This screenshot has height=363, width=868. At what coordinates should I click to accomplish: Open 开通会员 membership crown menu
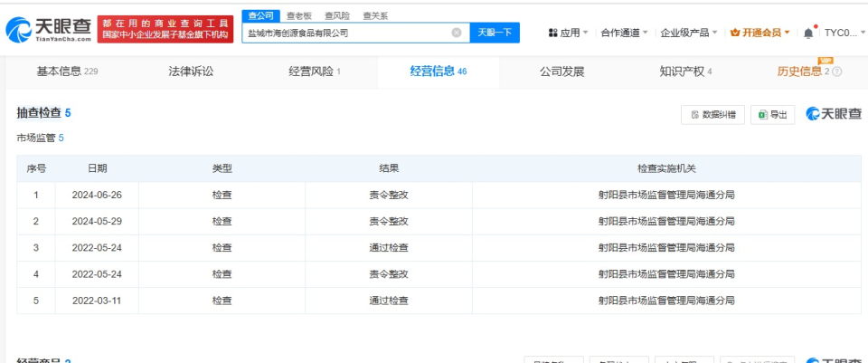[x=759, y=33]
